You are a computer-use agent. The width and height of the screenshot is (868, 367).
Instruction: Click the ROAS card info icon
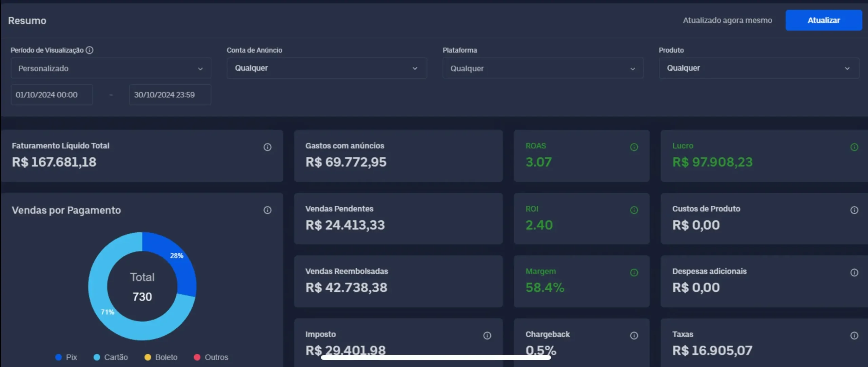click(634, 147)
